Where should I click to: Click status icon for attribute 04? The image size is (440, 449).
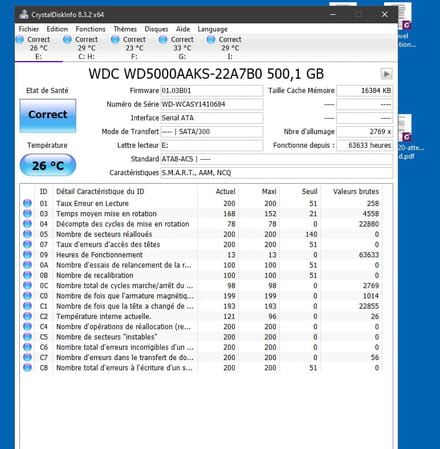[27, 224]
